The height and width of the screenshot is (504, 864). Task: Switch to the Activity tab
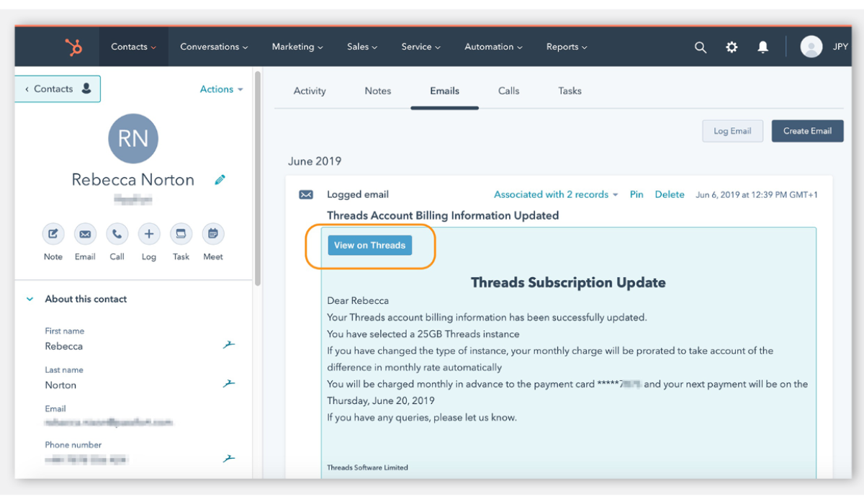click(310, 91)
